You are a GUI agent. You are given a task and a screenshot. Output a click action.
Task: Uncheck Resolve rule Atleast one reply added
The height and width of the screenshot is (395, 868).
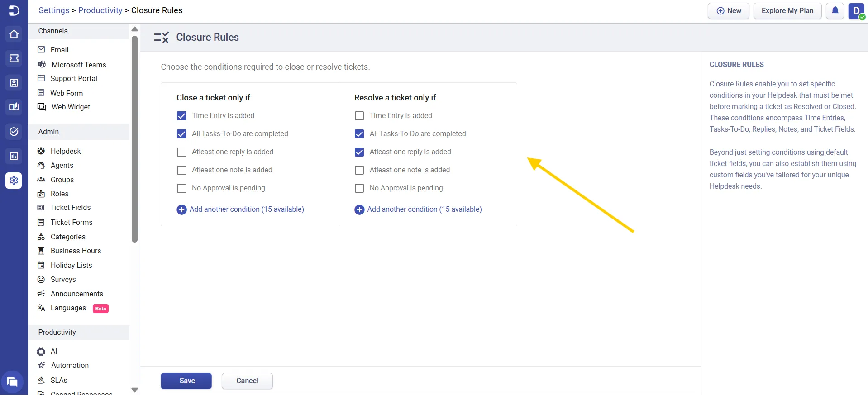point(359,152)
